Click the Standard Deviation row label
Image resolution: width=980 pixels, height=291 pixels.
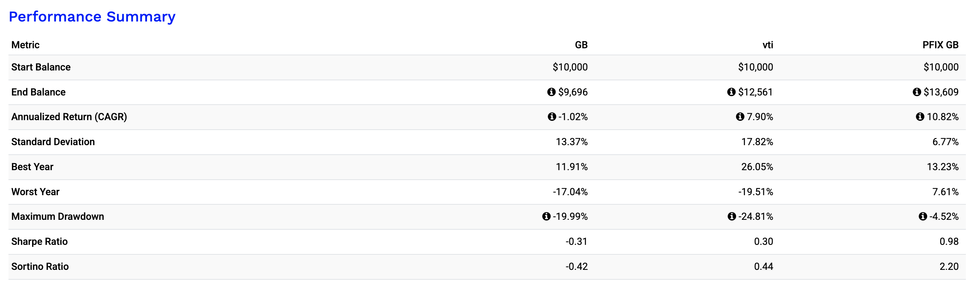53,142
